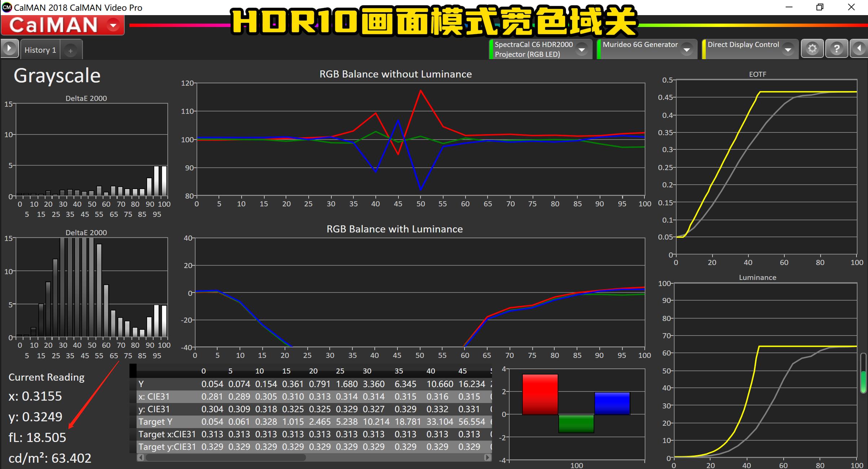
Task: Open the help question-mark icon
Action: click(837, 48)
